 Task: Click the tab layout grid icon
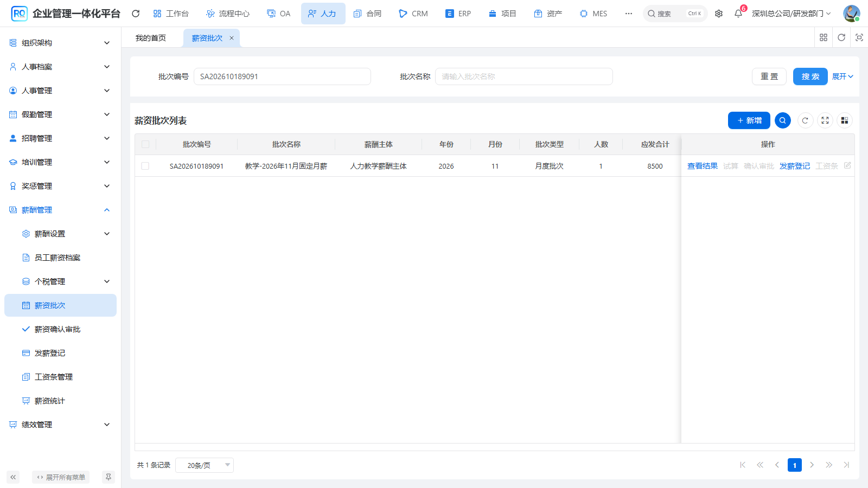coord(824,37)
